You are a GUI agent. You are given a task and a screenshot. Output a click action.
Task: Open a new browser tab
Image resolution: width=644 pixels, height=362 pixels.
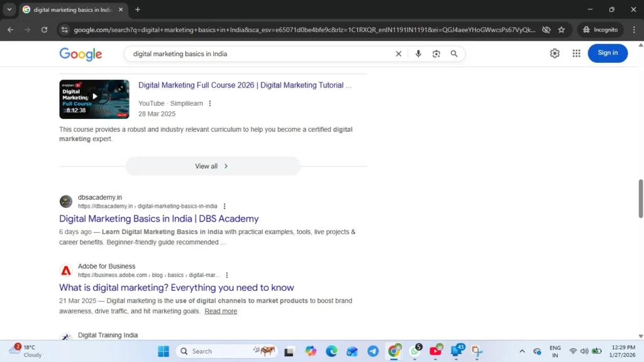tap(138, 9)
